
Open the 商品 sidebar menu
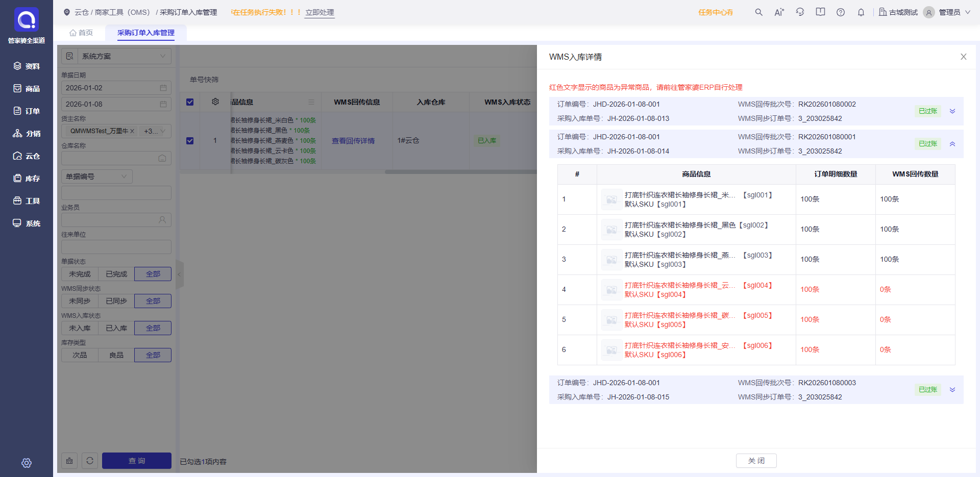point(27,89)
